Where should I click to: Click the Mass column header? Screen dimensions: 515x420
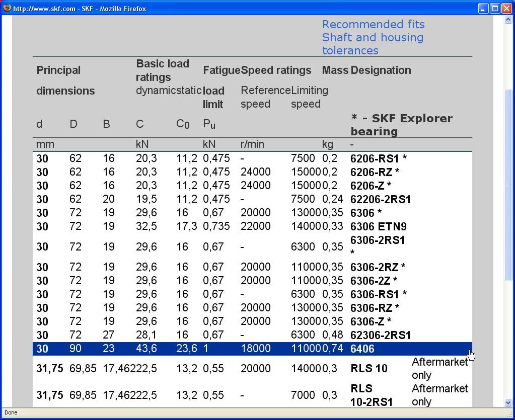pos(335,70)
